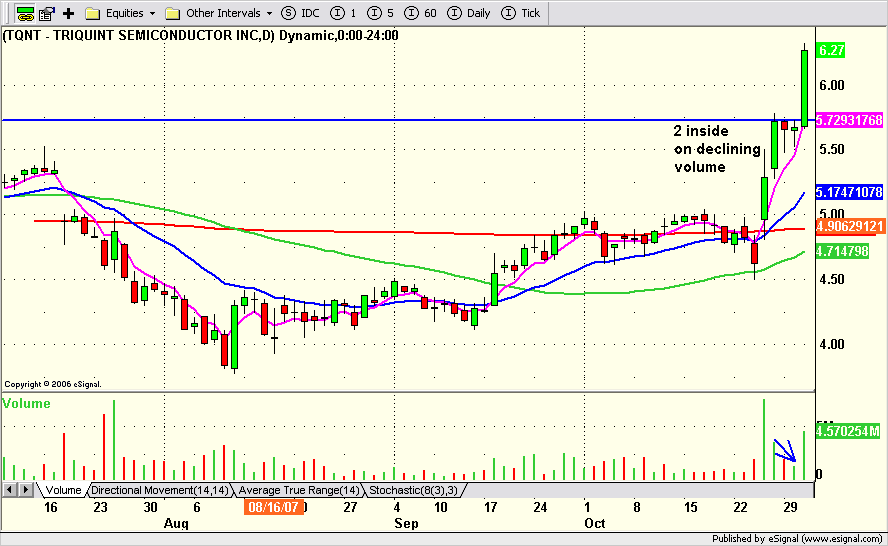This screenshot has height=546, width=888.
Task: Click the Published by eSignal footer text
Action: [x=797, y=539]
